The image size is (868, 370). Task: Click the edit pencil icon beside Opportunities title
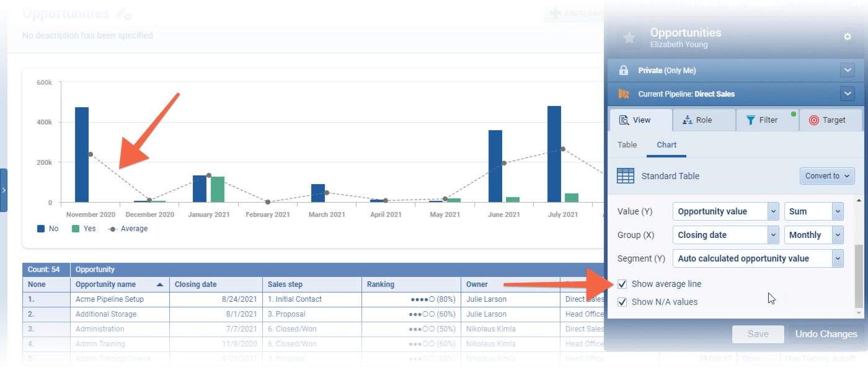pos(123,14)
